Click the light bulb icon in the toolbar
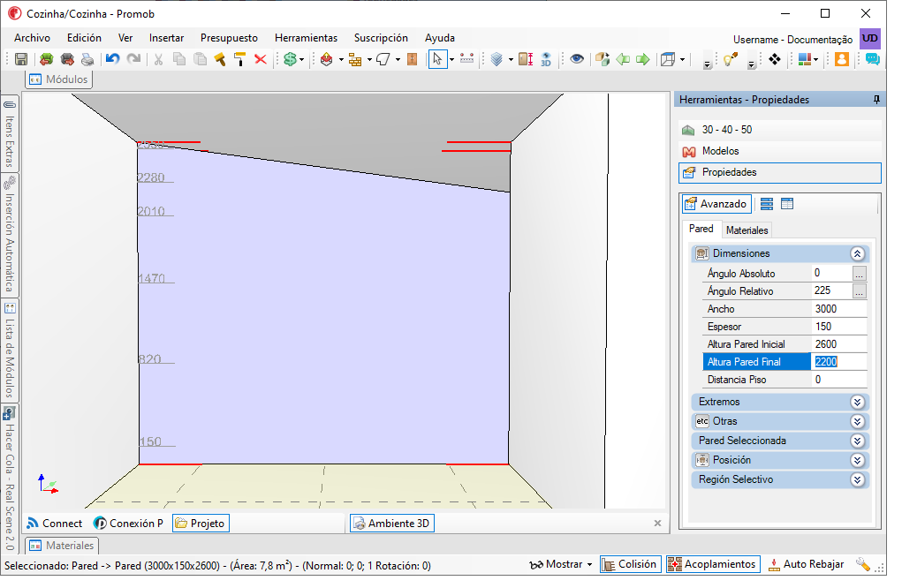Image resolution: width=902 pixels, height=588 pixels. 731,59
